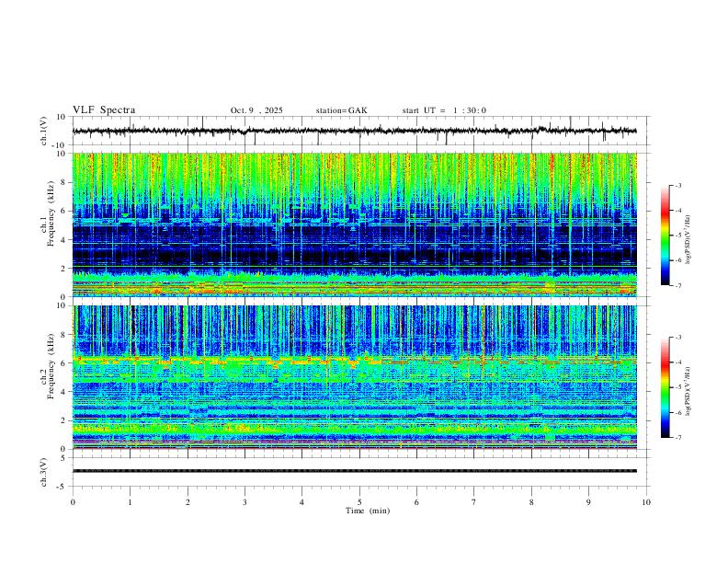Click the '8' tick on time axis
Screen dimensions: 728x563
click(531, 502)
